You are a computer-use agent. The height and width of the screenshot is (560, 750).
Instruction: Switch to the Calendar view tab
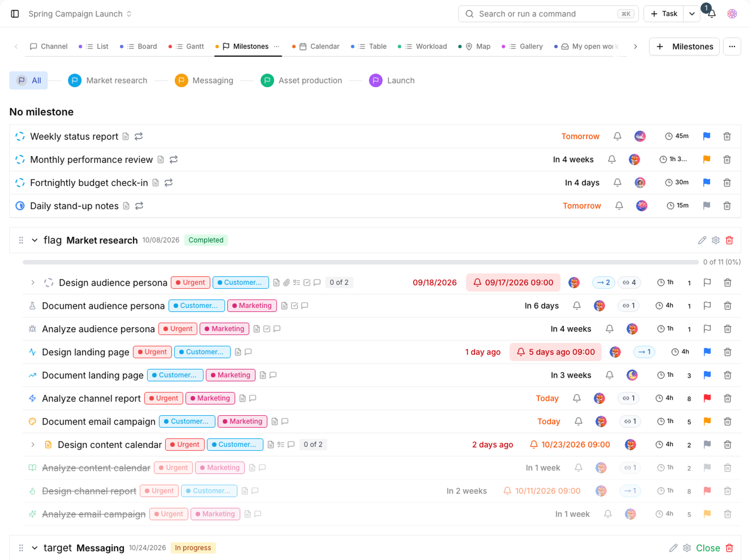(x=319, y=46)
